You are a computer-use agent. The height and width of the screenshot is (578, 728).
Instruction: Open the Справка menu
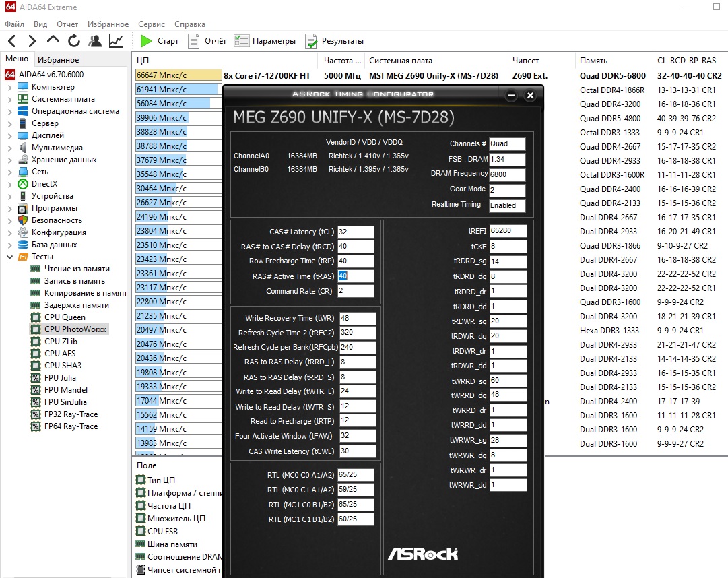click(190, 24)
